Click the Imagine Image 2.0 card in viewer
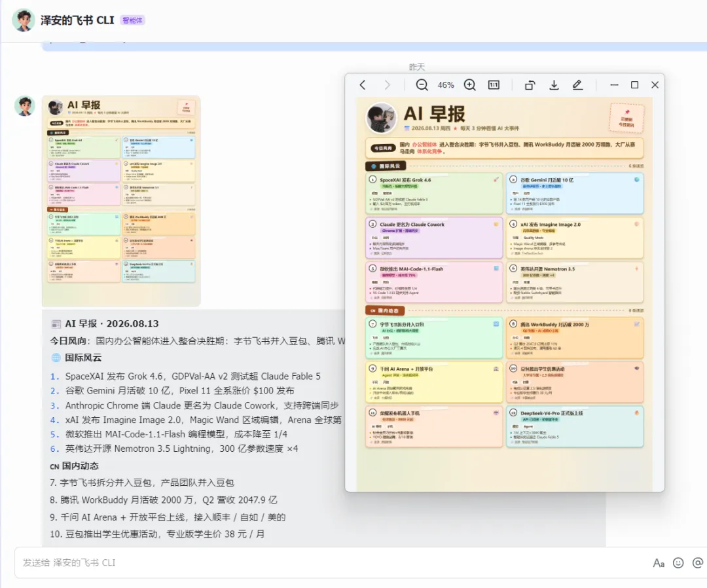 (x=575, y=238)
